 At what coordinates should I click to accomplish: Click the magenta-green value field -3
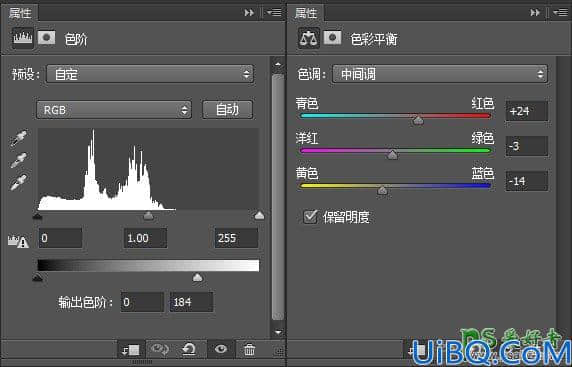526,146
